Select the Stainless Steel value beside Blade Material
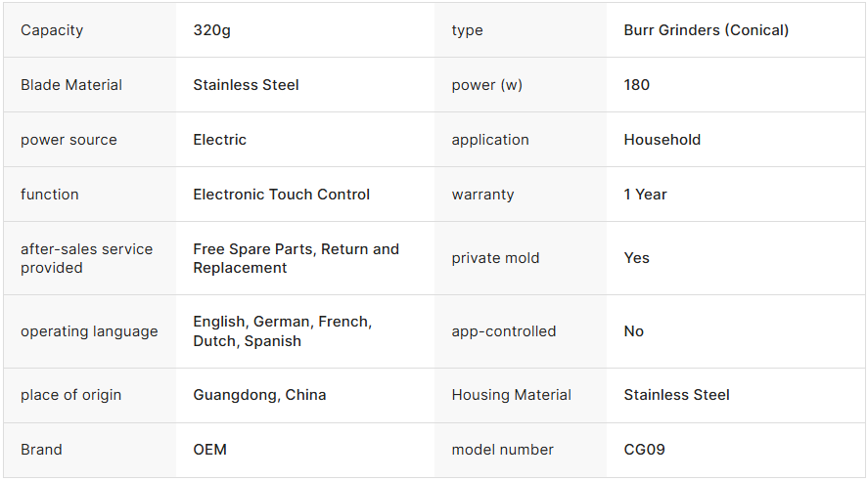This screenshot has height=481, width=868. coord(246,85)
